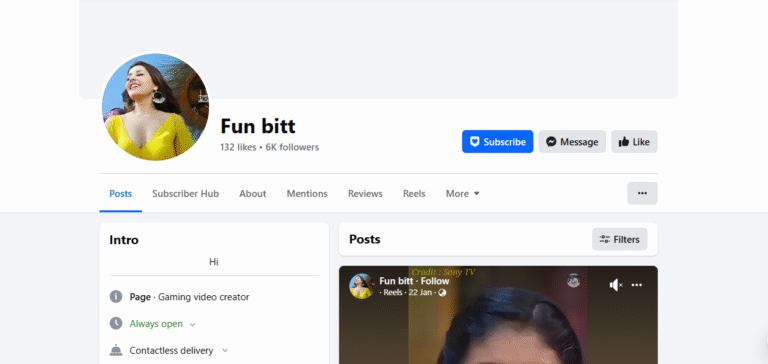
Task: Click the public audience globe icon
Action: coord(442,292)
